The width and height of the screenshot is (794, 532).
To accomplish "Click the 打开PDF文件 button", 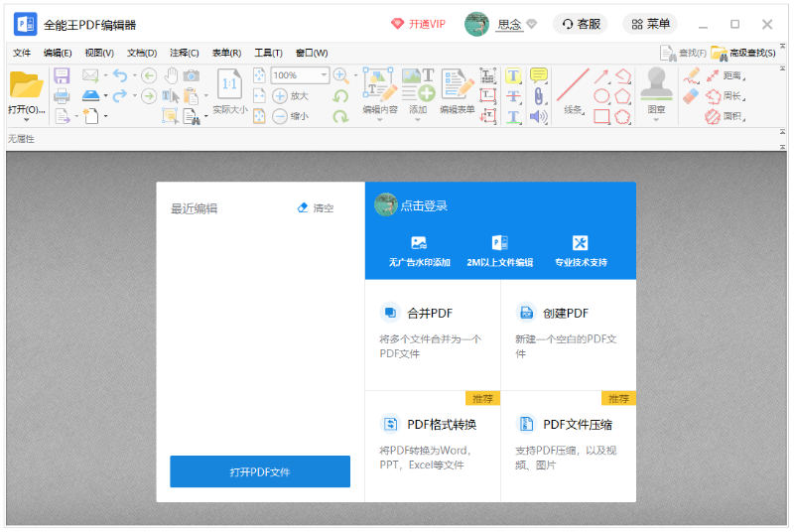I will pos(260,471).
